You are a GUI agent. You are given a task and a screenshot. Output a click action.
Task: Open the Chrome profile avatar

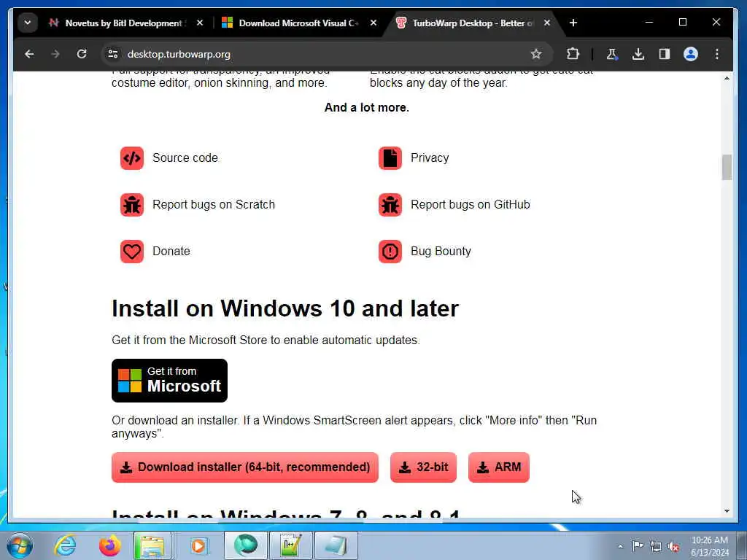[x=690, y=54]
